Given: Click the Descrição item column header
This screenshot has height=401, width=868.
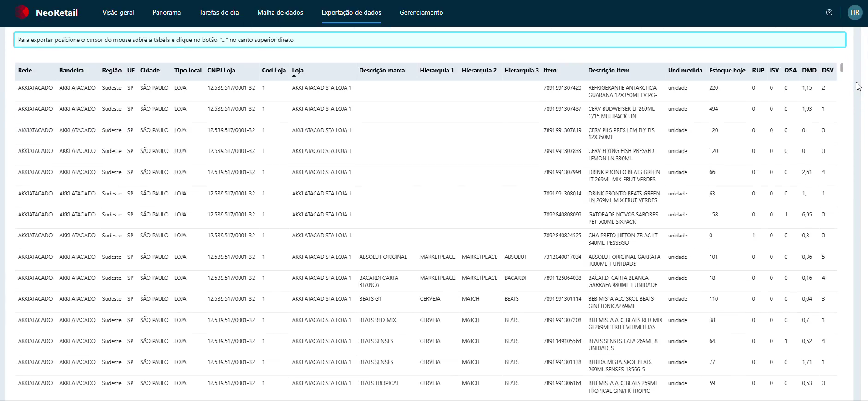Looking at the screenshot, I should (609, 70).
